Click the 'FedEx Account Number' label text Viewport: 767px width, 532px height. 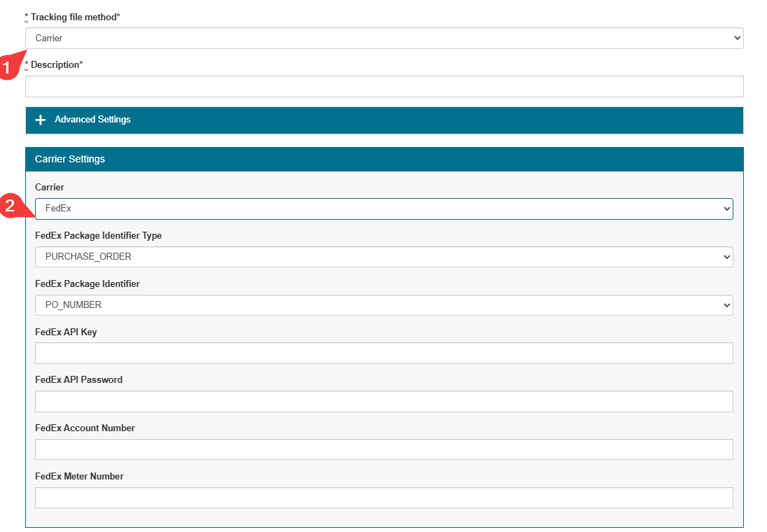tap(85, 428)
